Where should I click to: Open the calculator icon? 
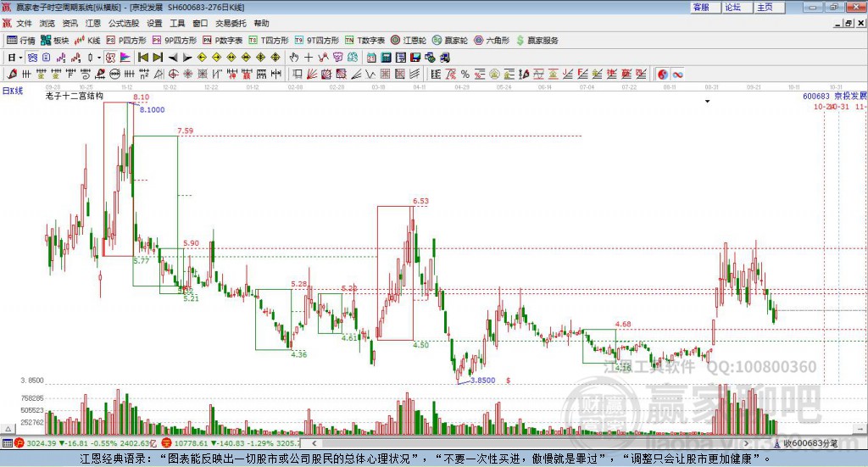click(x=387, y=58)
